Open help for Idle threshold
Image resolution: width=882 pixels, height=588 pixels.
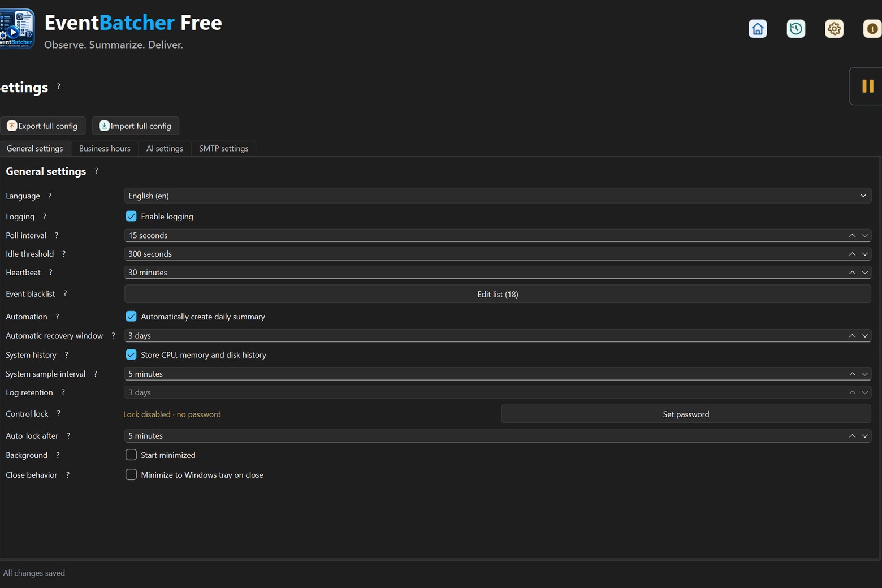pos(64,254)
